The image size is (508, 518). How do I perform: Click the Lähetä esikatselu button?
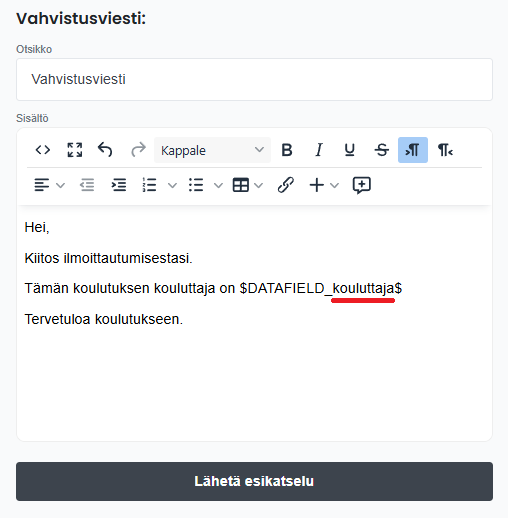click(x=254, y=481)
